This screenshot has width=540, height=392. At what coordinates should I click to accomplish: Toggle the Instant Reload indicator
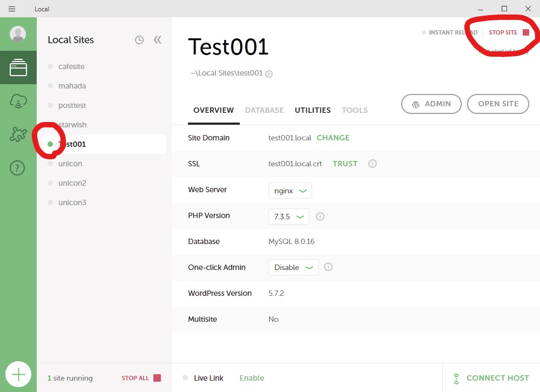423,32
